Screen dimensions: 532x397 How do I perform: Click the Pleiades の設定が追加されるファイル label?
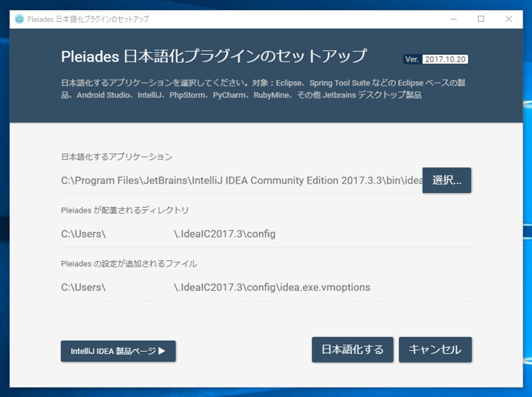(129, 264)
